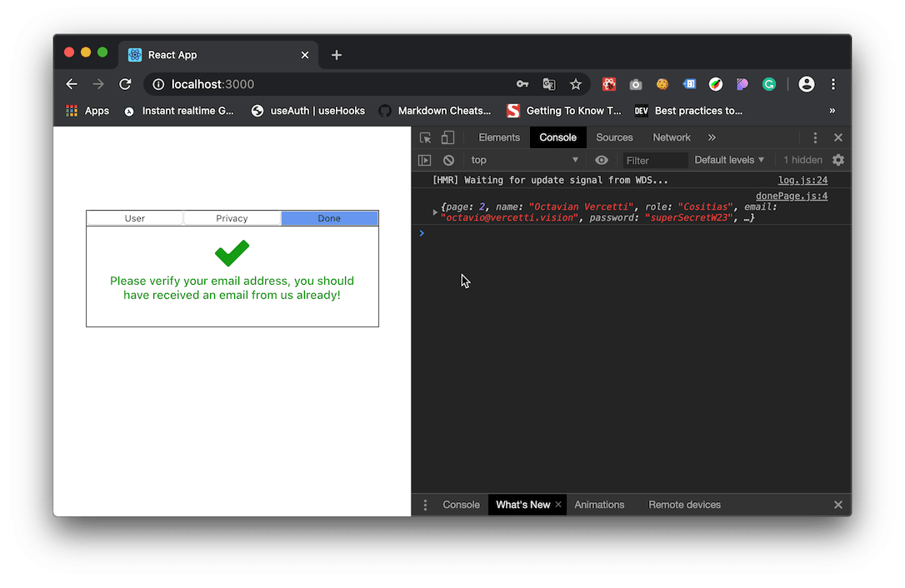Close the What's New drawer tab

point(558,505)
